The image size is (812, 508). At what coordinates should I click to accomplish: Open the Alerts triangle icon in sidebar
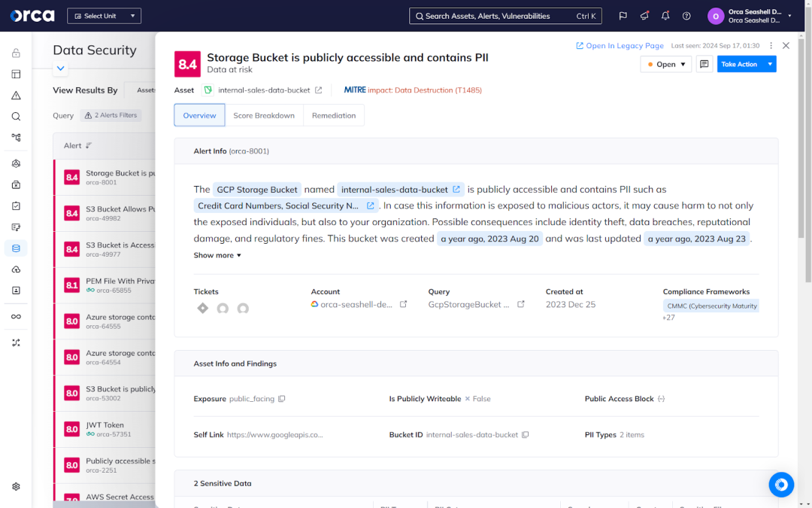[x=16, y=96]
